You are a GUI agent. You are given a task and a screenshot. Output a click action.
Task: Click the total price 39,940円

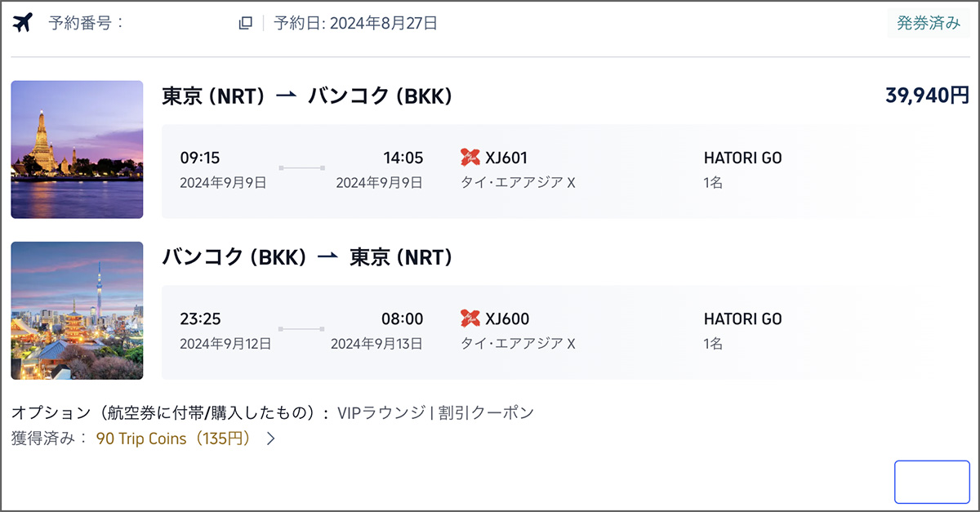click(927, 96)
